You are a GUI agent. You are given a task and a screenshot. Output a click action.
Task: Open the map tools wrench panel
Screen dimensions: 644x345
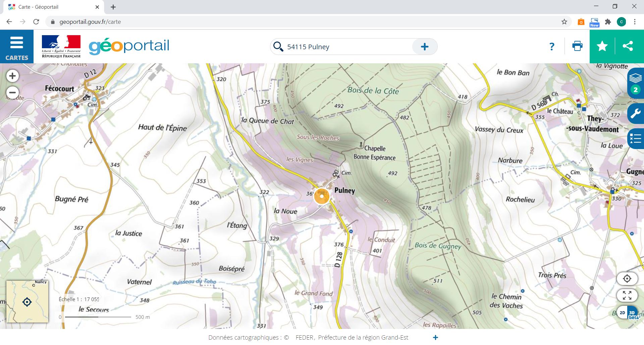click(x=636, y=114)
